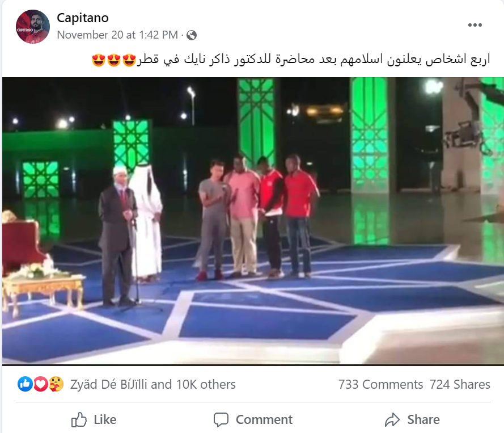The width and height of the screenshot is (504, 433).
Task: Open the list of 10K reactors
Action: click(153, 384)
